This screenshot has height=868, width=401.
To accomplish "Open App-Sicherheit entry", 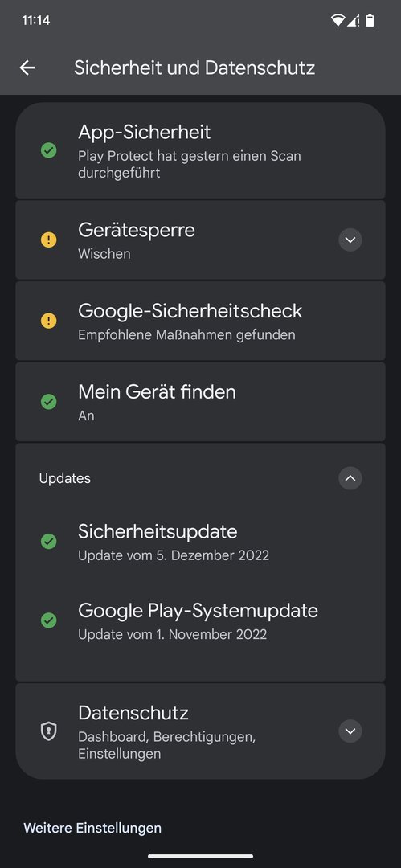I will pyautogui.click(x=201, y=150).
